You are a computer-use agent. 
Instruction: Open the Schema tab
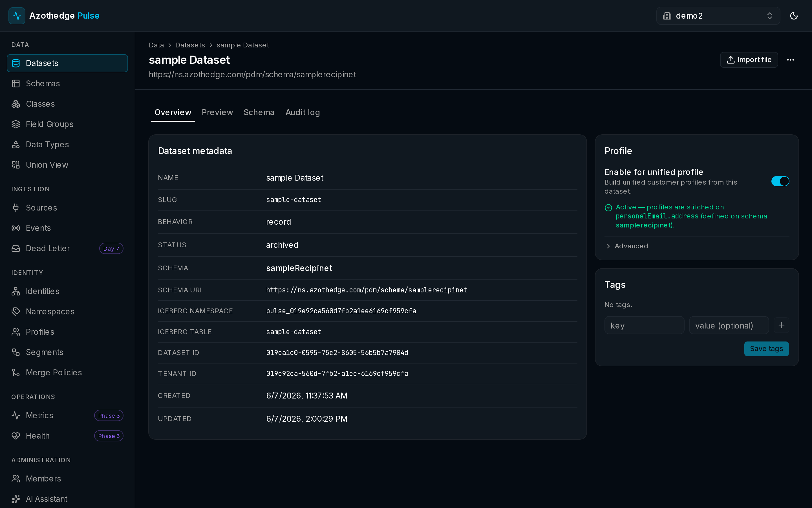[x=259, y=113]
